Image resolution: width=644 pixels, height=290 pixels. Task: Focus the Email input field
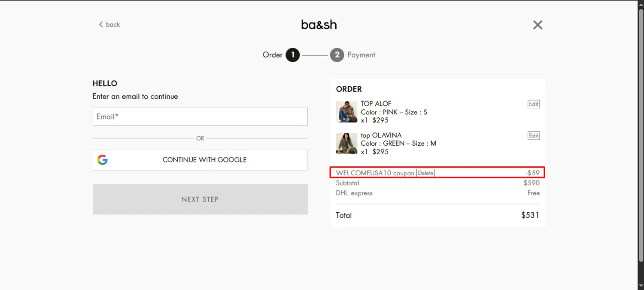coord(200,116)
